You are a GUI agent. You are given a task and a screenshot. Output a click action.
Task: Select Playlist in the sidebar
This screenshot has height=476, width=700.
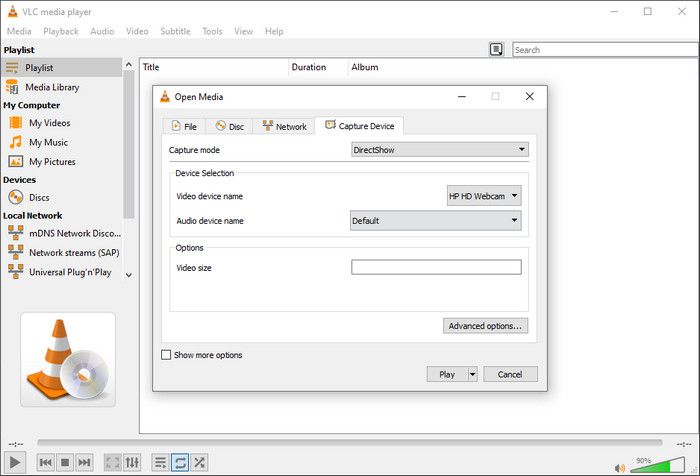(61, 67)
